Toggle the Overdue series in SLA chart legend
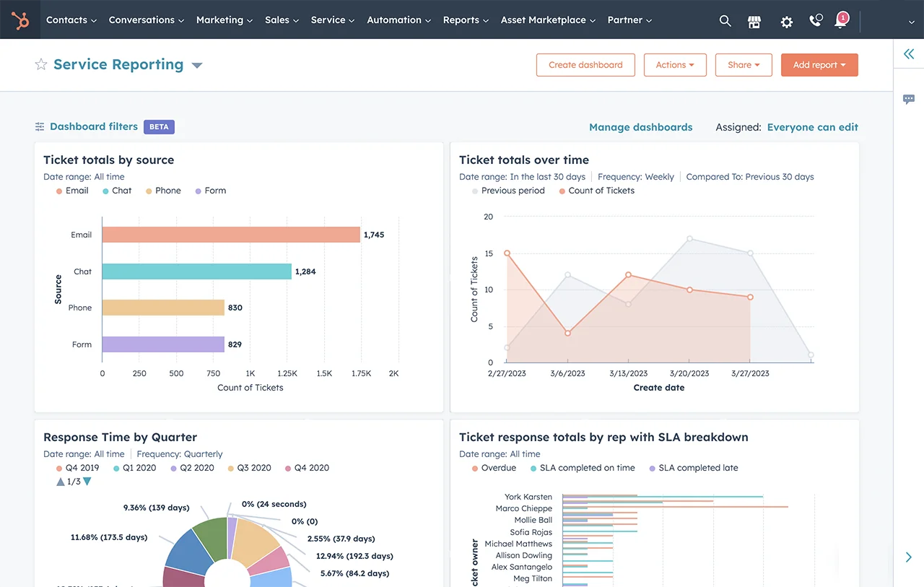The width and height of the screenshot is (924, 587). pyautogui.click(x=494, y=467)
